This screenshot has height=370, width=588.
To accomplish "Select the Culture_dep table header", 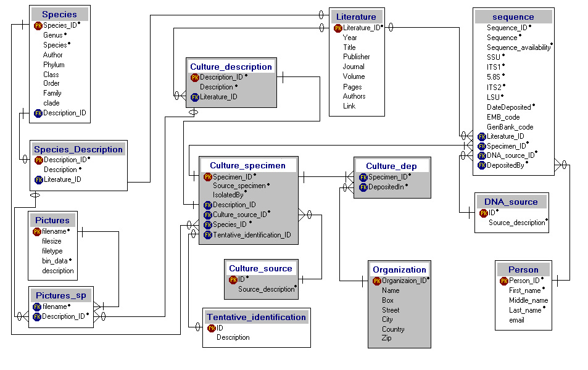I will tap(392, 166).
